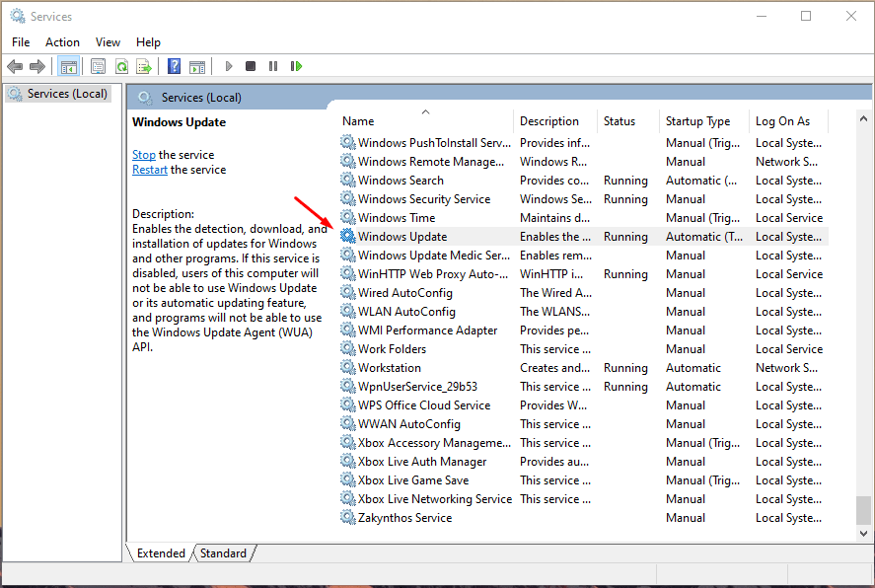Click the Stop the service link
This screenshot has height=588, width=875.
[143, 155]
